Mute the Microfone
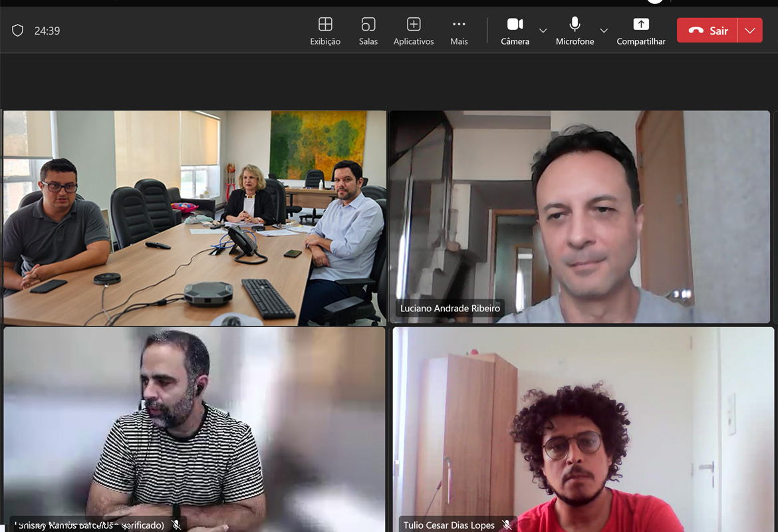Image resolution: width=778 pixels, height=532 pixels. tap(575, 31)
